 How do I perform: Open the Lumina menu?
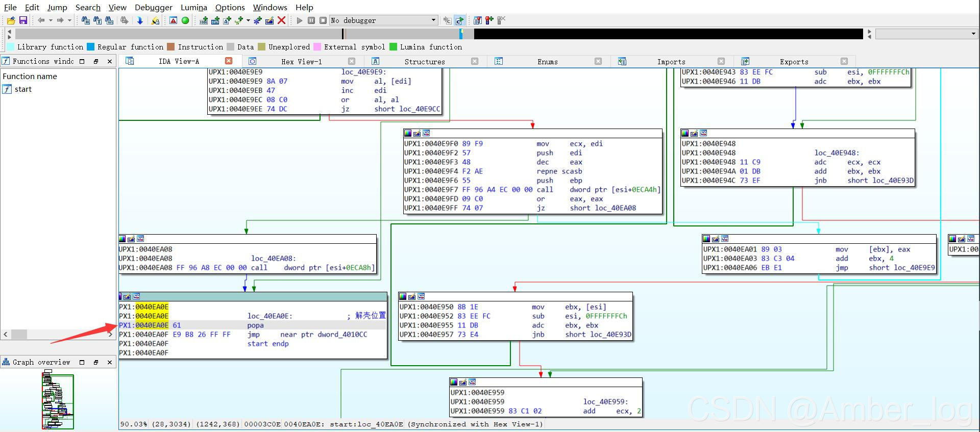click(194, 7)
